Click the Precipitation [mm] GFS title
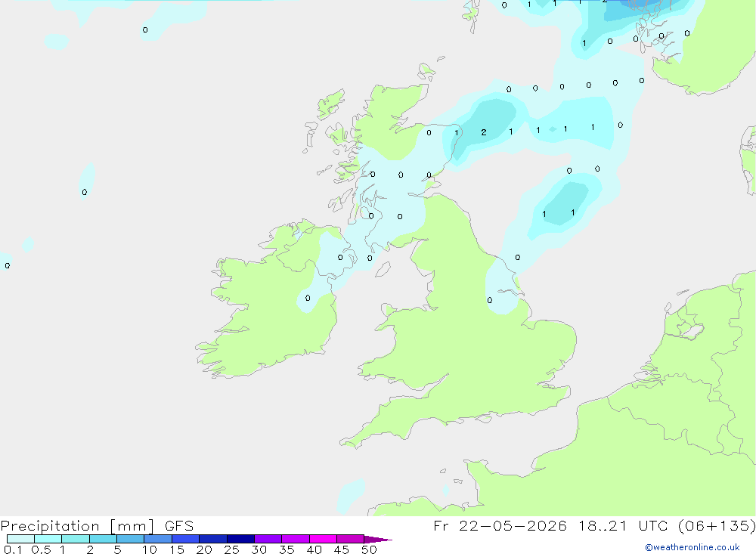Screen dimensions: 756x554 (x=97, y=525)
